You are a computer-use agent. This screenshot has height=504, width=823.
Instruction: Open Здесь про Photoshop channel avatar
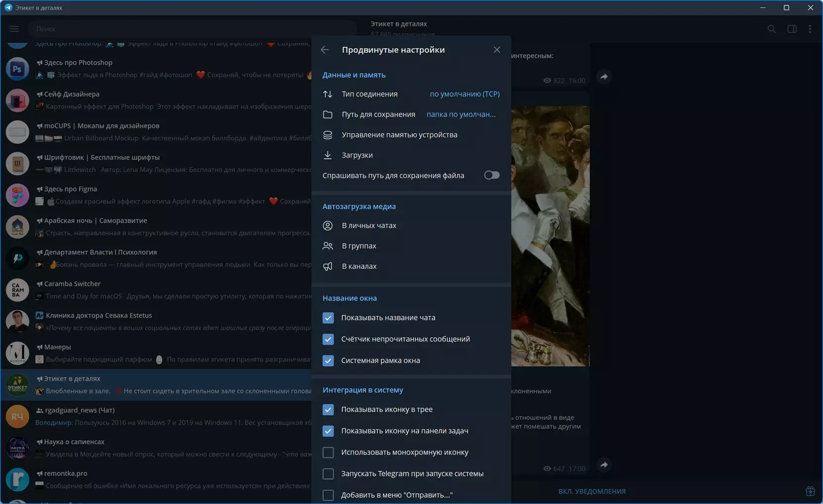(x=17, y=69)
